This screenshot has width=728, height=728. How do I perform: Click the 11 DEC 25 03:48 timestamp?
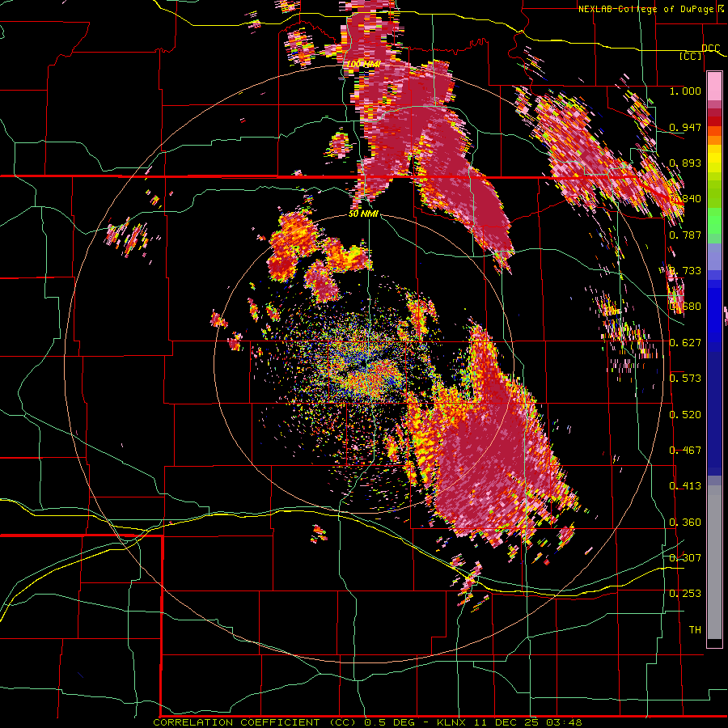[x=528, y=722]
